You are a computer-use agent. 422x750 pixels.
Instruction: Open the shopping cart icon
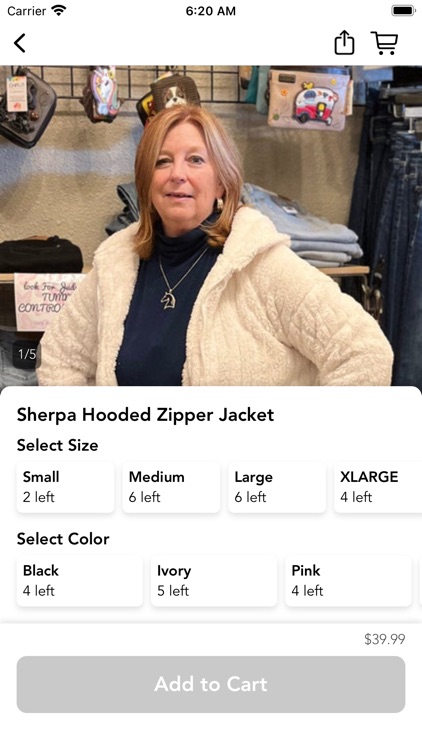tap(384, 43)
